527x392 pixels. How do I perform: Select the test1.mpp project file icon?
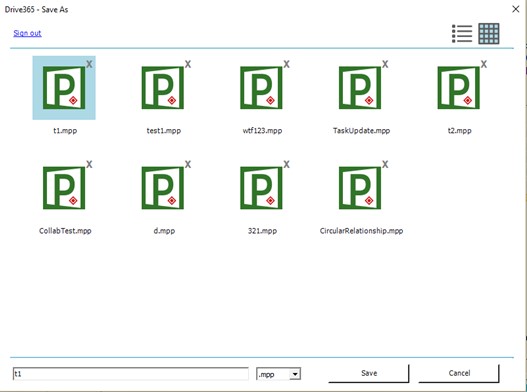click(x=163, y=88)
